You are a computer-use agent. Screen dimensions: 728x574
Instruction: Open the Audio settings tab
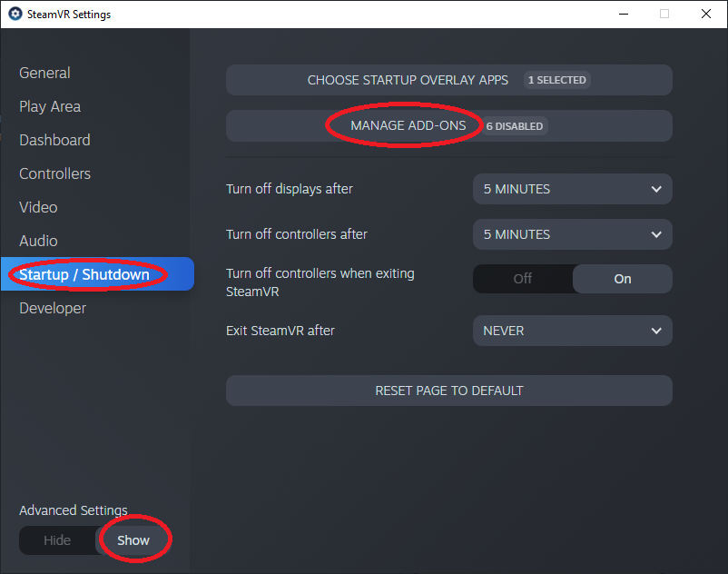pos(38,241)
